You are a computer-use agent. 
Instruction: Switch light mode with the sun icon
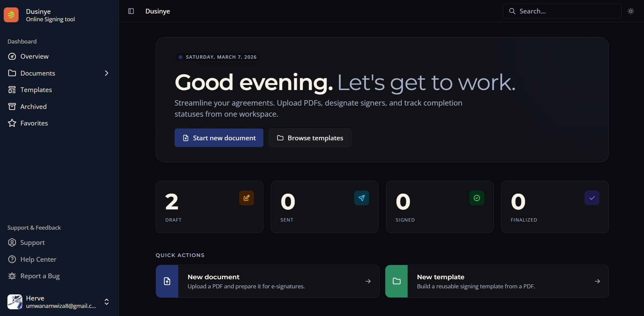point(631,11)
